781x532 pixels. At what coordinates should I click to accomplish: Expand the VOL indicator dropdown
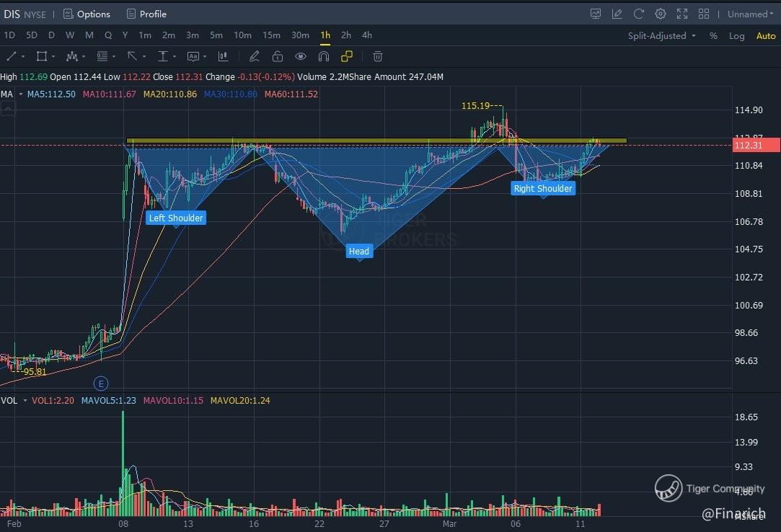[25, 401]
